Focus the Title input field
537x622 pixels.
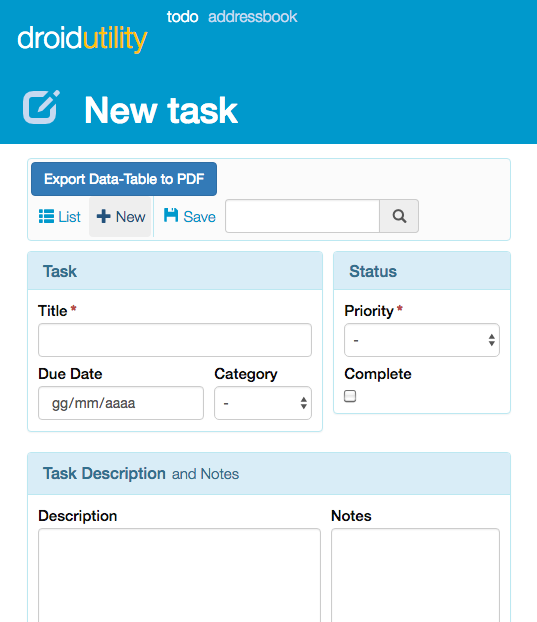pos(175,340)
